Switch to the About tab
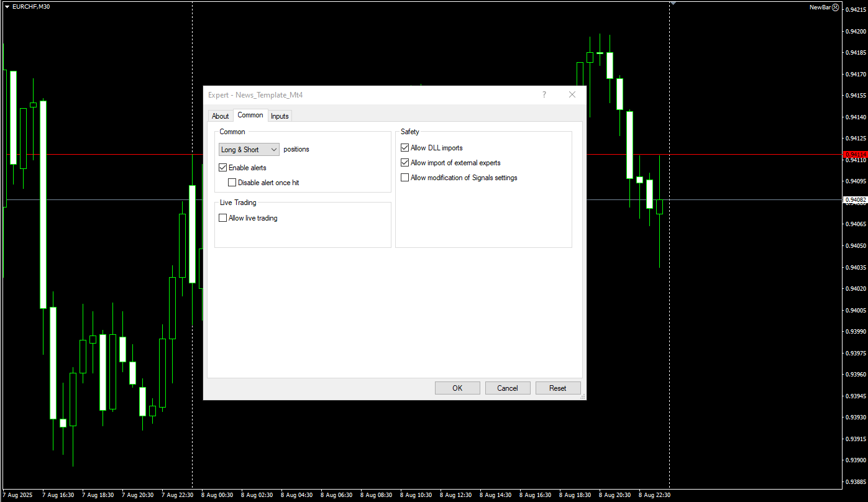The image size is (868, 502). [221, 116]
